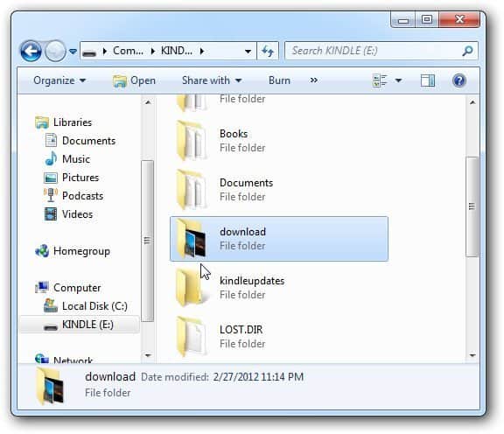The image size is (504, 434).
Task: Click the Pictures library icon
Action: click(x=51, y=178)
